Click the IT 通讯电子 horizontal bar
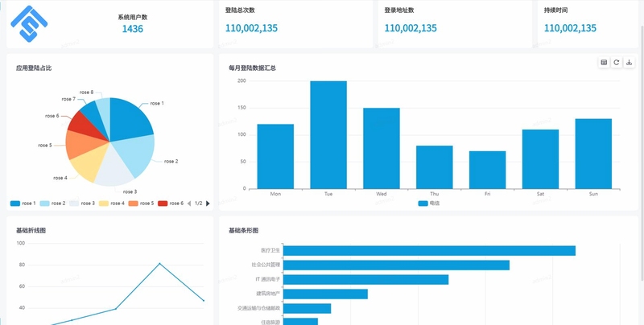The height and width of the screenshot is (325, 644). pos(366,279)
